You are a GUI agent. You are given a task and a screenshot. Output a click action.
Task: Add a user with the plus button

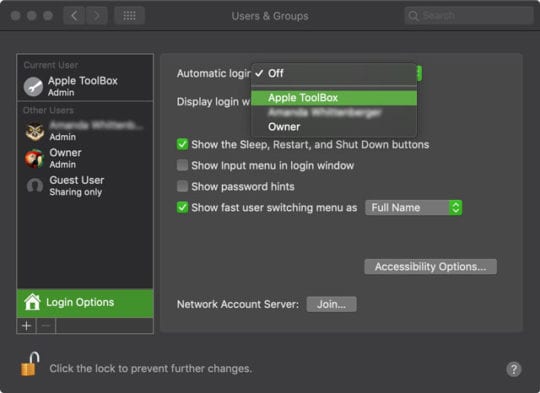(27, 326)
